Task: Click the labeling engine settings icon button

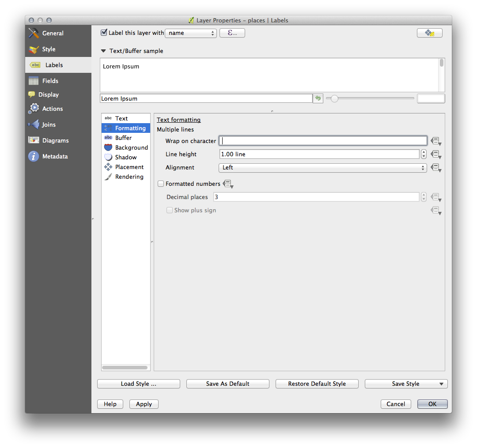Action: coord(429,33)
